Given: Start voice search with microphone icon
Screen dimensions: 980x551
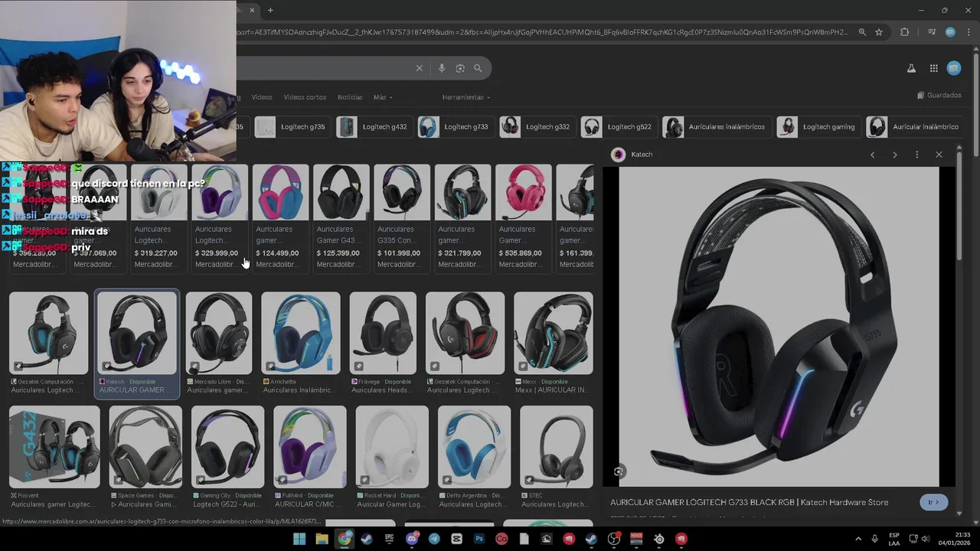Looking at the screenshot, I should pyautogui.click(x=441, y=68).
